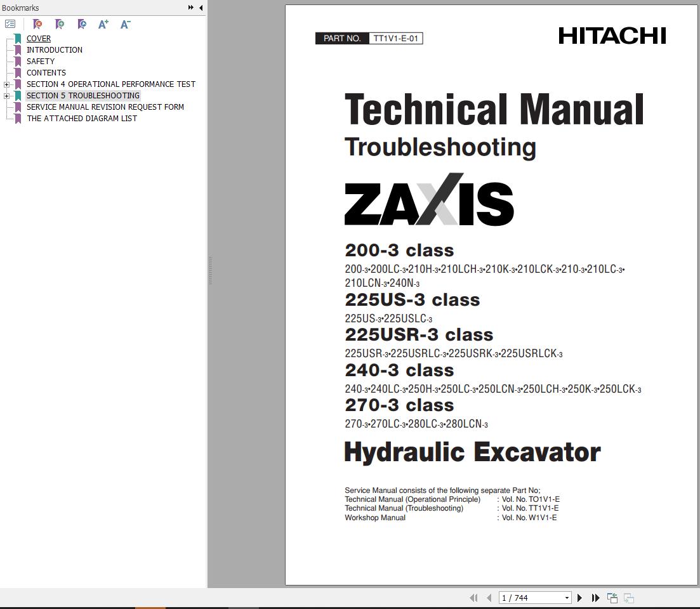This screenshot has width=700, height=609.
Task: Go to the next page arrow
Action: coord(579,598)
